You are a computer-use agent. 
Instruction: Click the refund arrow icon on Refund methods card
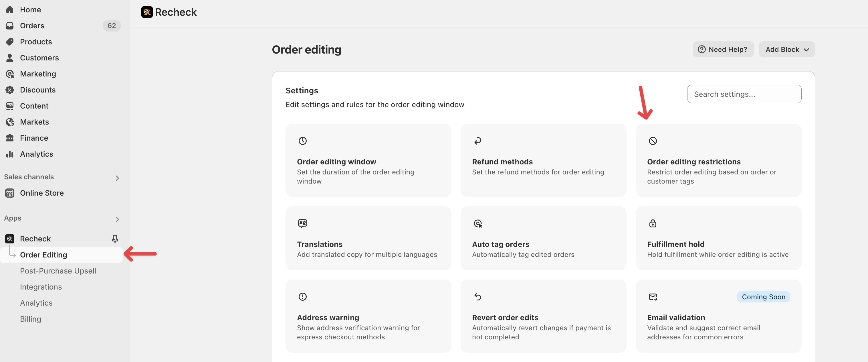477,141
